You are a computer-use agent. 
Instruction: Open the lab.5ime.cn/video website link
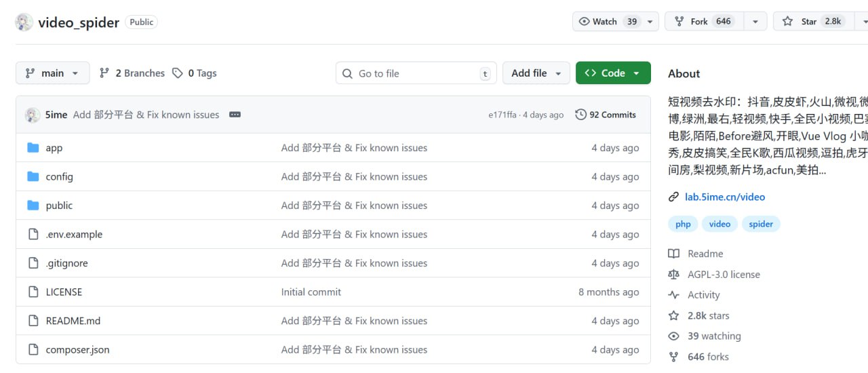pyautogui.click(x=725, y=197)
